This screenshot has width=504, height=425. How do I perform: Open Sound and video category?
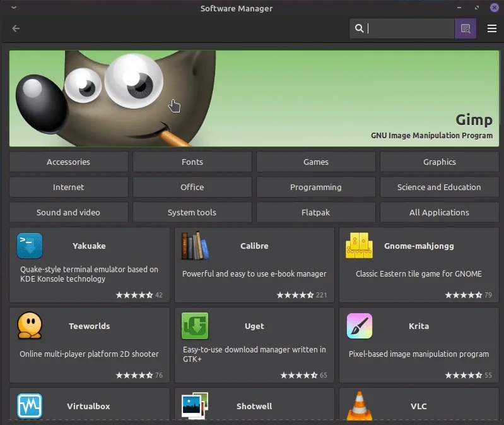[69, 212]
